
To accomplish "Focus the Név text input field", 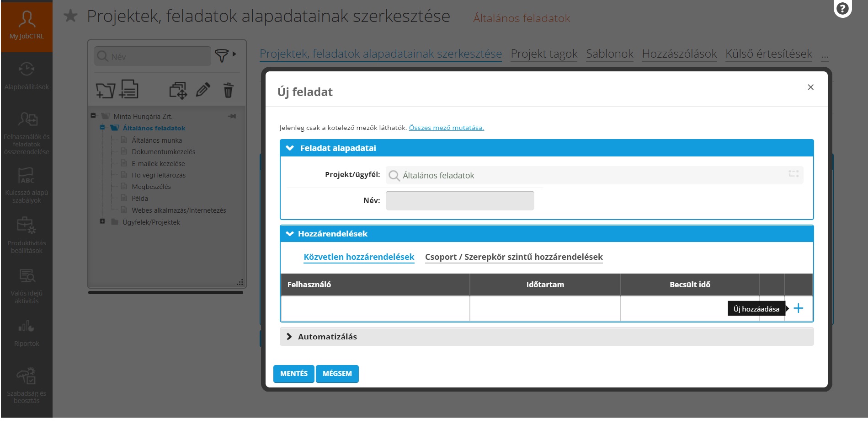I will click(x=459, y=201).
